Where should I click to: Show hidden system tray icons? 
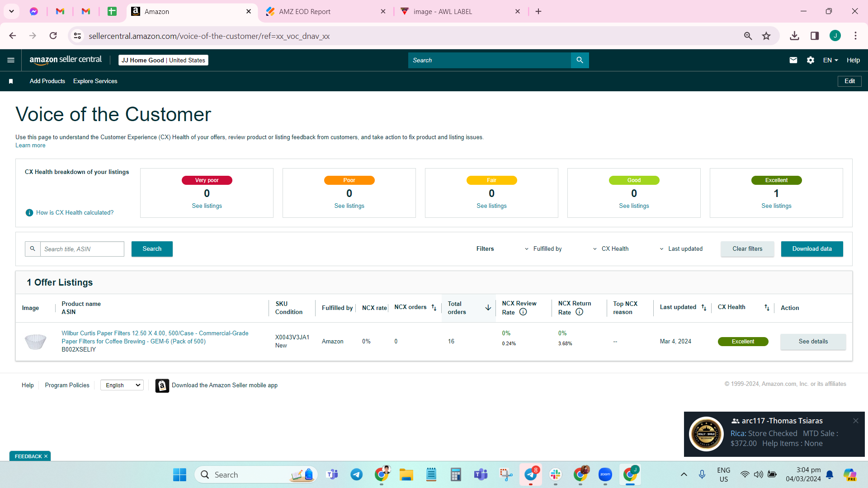(x=684, y=474)
